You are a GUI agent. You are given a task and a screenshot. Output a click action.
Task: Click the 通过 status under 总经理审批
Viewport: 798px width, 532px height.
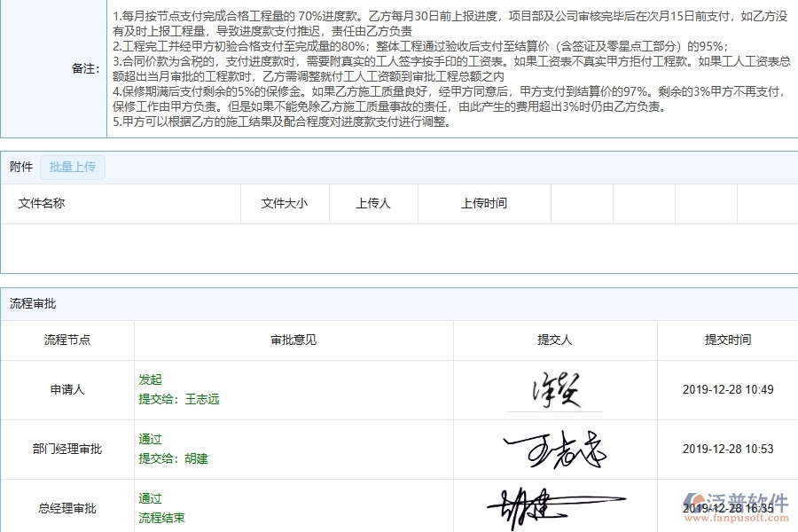(x=151, y=498)
